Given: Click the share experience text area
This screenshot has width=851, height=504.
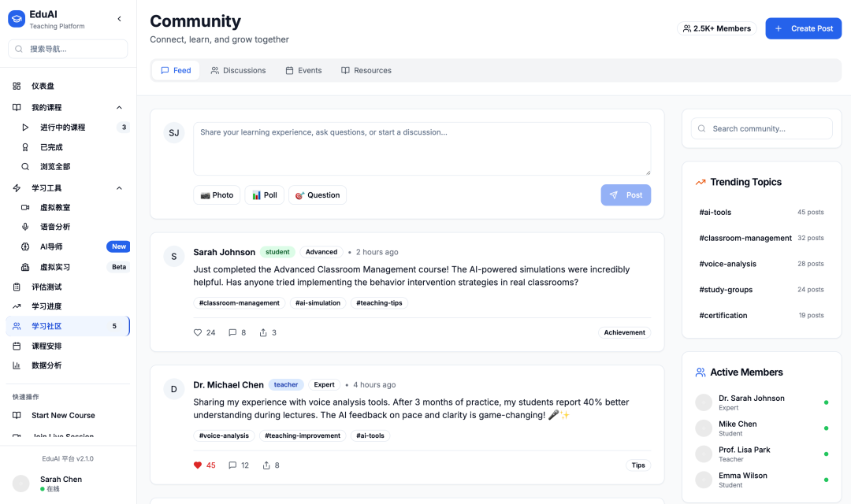Looking at the screenshot, I should point(422,148).
